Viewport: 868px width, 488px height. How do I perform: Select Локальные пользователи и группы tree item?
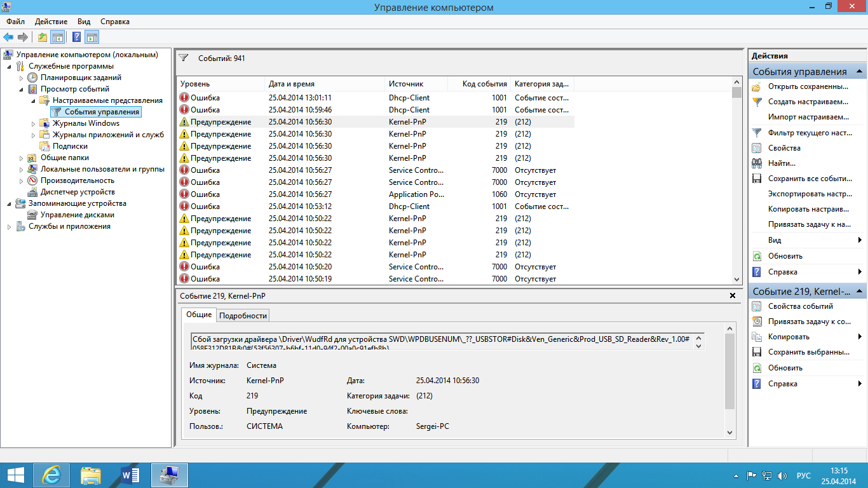click(102, 169)
